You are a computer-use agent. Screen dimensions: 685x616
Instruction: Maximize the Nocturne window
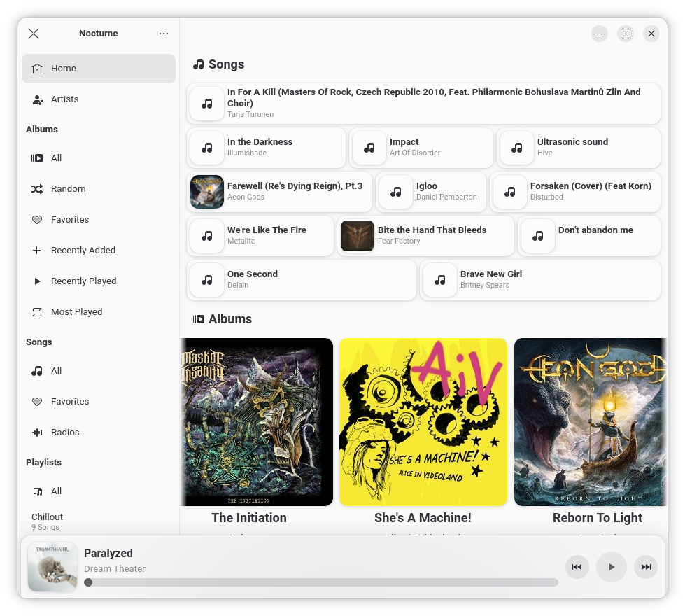coord(625,34)
